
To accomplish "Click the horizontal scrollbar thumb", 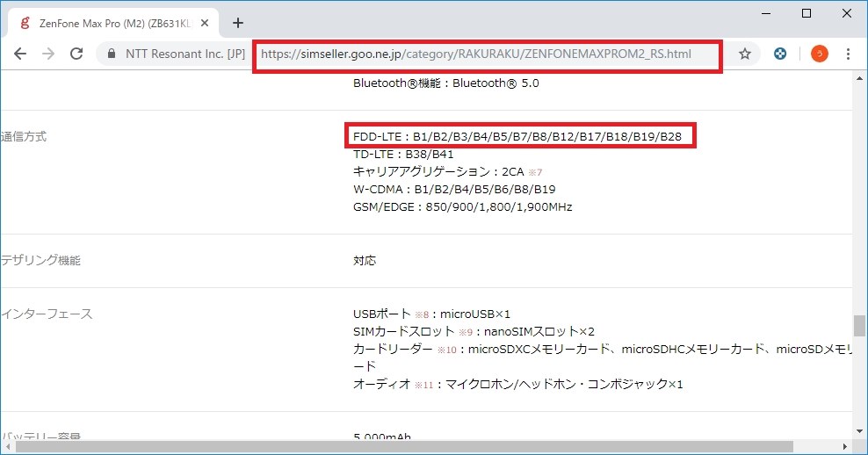I will tap(404, 446).
